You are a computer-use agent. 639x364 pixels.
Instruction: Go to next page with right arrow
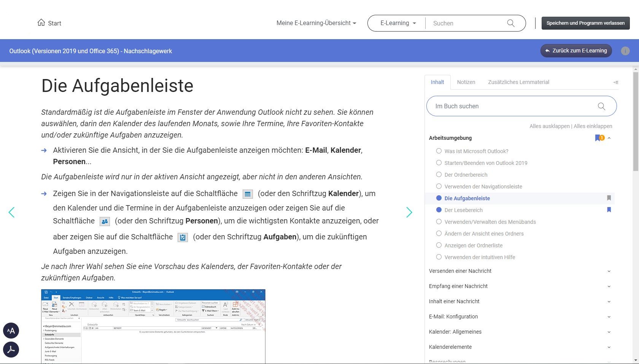click(x=409, y=212)
